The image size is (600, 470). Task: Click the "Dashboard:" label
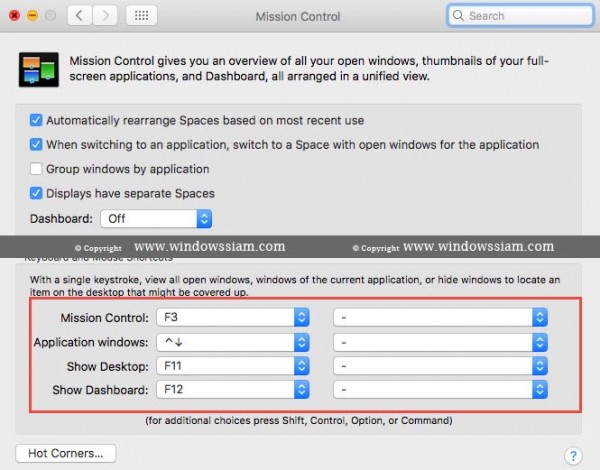61,219
